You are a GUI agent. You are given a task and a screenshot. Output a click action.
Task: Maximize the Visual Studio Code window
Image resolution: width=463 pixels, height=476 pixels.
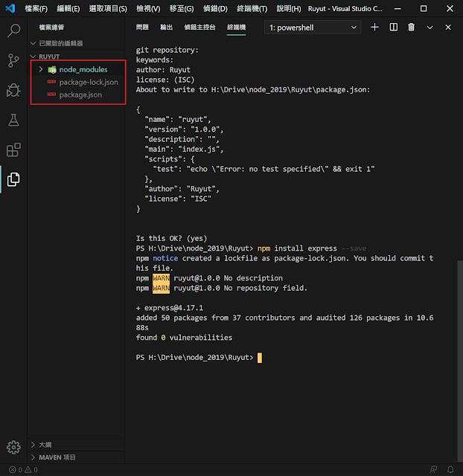(424, 8)
